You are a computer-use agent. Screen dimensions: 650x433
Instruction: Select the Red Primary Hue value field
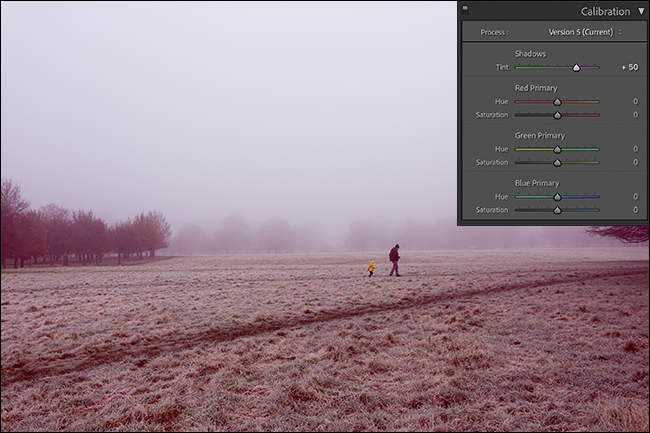[634, 102]
